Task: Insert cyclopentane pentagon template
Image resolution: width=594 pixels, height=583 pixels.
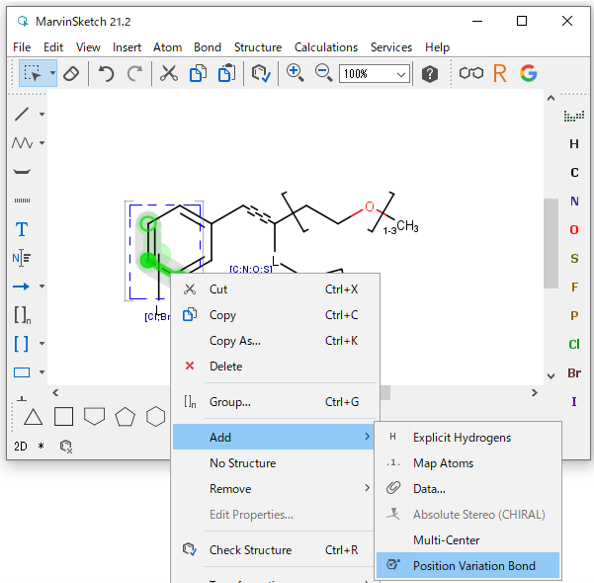Action: (x=125, y=417)
